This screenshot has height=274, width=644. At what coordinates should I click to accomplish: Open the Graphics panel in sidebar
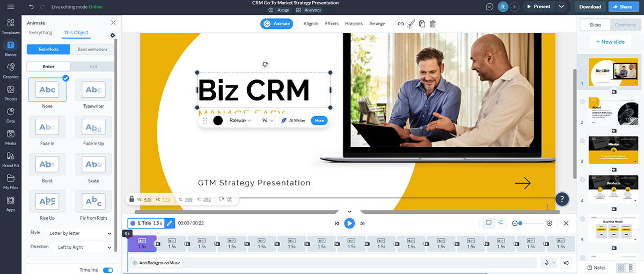point(11,70)
